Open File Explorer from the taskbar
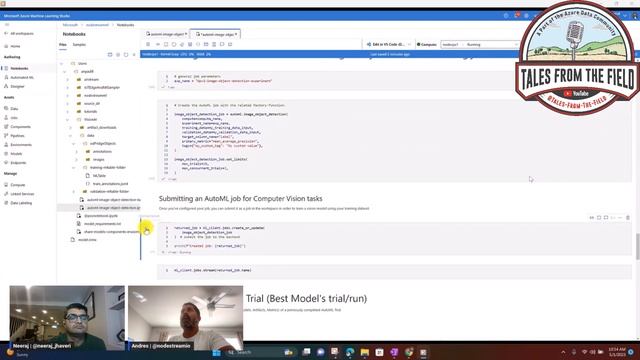 point(364,352)
